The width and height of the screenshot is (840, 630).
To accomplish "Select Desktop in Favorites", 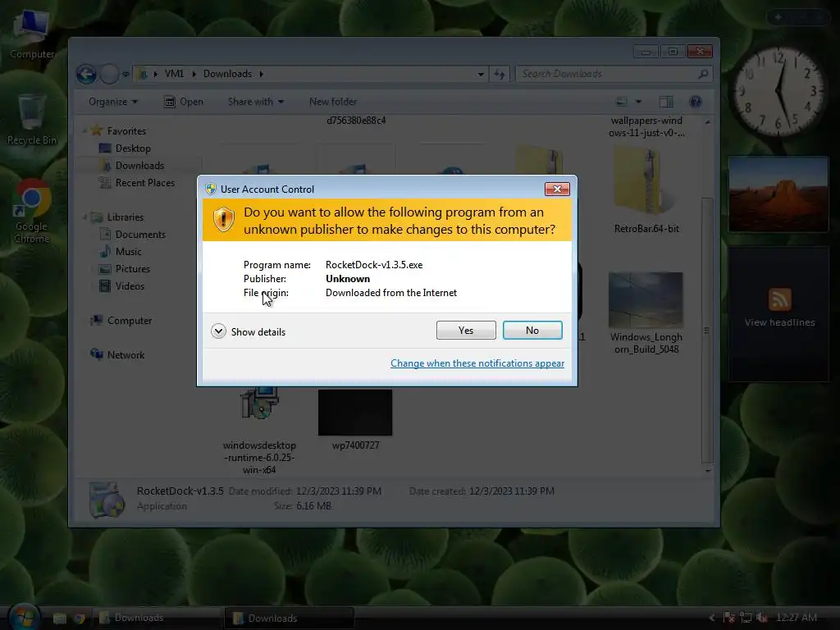I will click(x=133, y=148).
